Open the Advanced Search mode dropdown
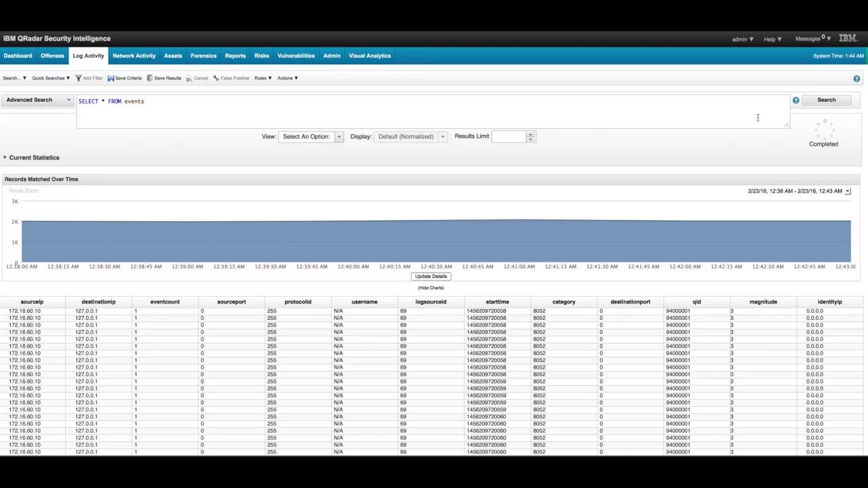Screen dimensions: 868x488 pos(37,100)
